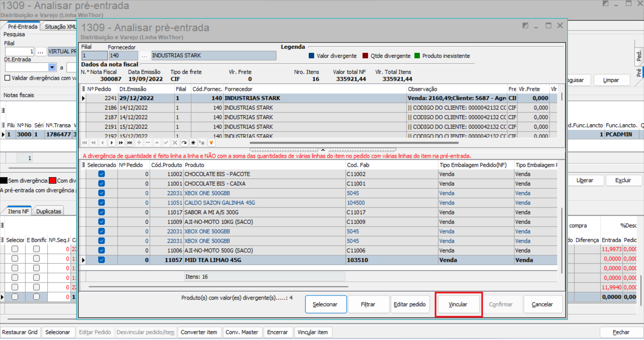This screenshot has width=644, height=340.
Task: Click the orange filter funnel icon
Action: tap(211, 143)
